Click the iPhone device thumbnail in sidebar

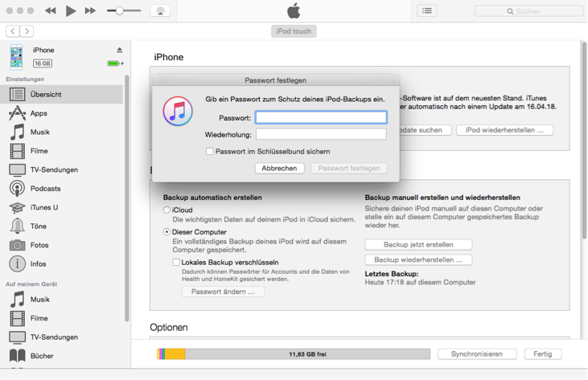tap(16, 57)
